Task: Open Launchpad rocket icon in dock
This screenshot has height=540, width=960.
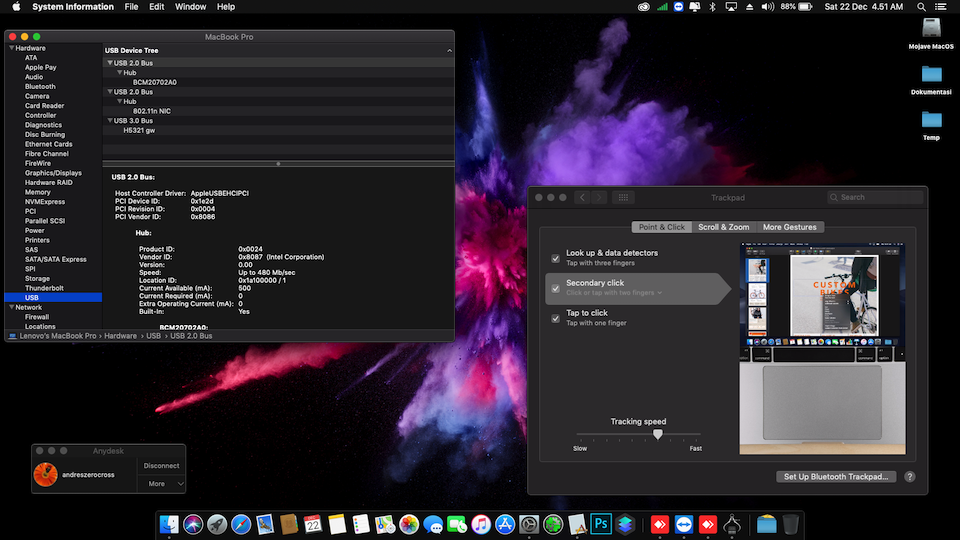Action: pos(217,525)
